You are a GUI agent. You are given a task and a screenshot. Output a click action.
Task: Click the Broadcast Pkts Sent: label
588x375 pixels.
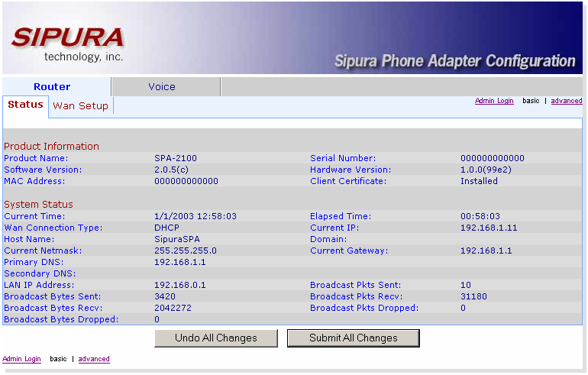(356, 285)
